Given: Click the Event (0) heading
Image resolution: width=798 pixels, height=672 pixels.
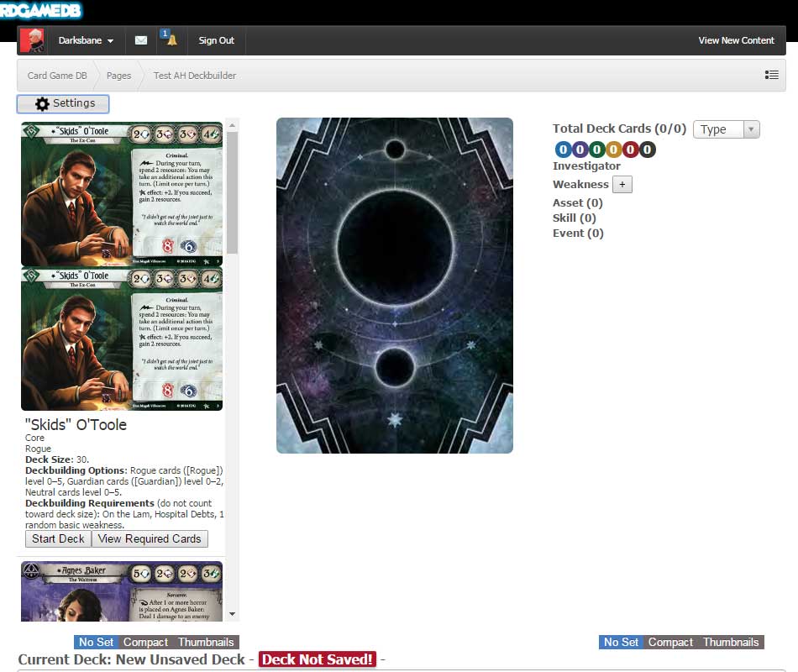Looking at the screenshot, I should click(x=578, y=234).
